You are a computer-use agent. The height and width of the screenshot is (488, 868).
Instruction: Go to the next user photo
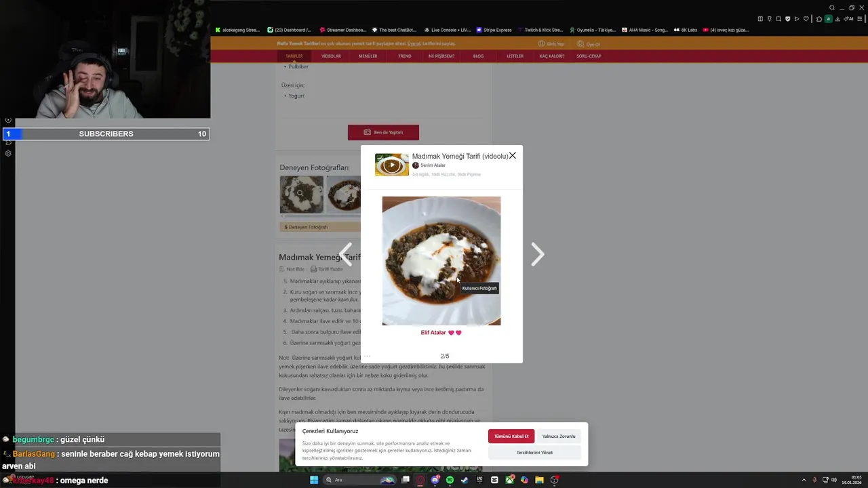click(537, 255)
